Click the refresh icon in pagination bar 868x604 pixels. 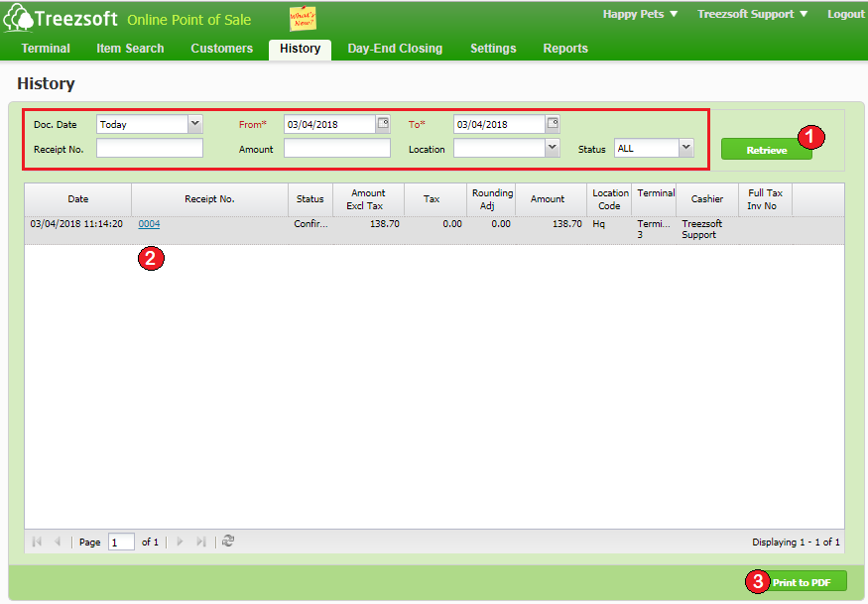tap(228, 542)
